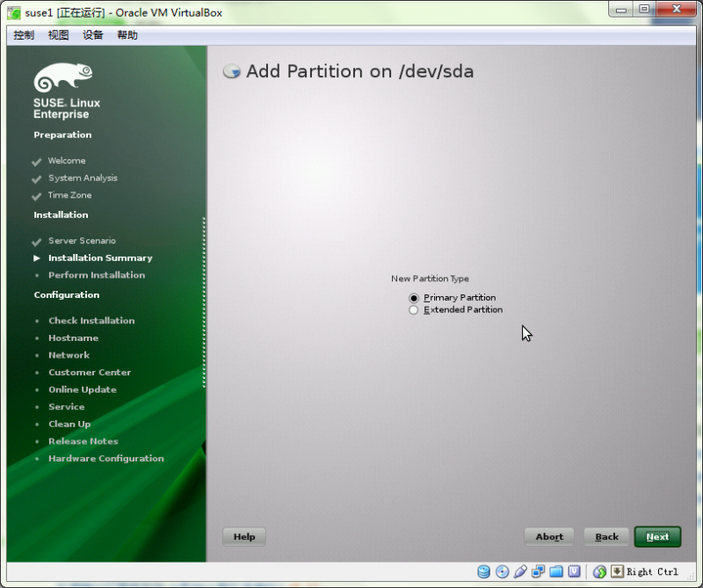Open Help for the partition dialog

click(243, 536)
